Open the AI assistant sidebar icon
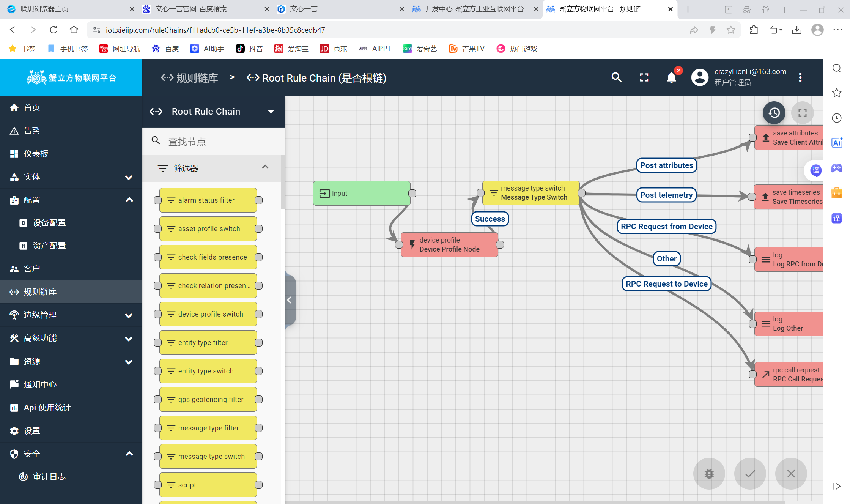The height and width of the screenshot is (504, 850). pyautogui.click(x=837, y=143)
